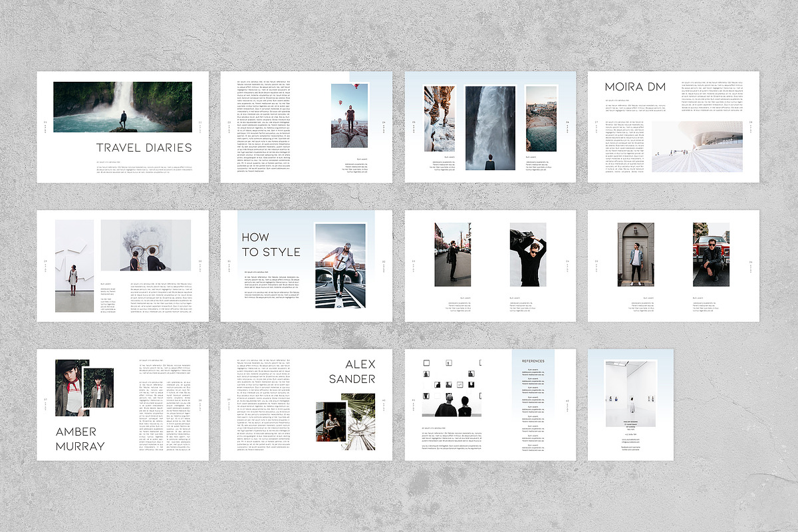Open the hot air balloon photo

349,115
